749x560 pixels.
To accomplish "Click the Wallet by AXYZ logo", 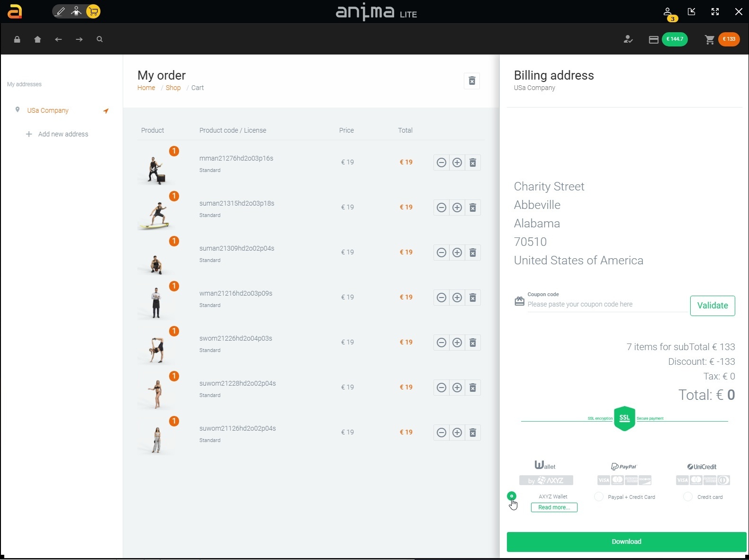I will point(546,472).
